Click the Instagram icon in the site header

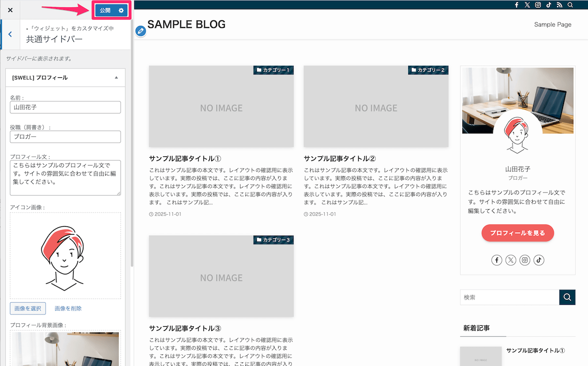(x=538, y=5)
